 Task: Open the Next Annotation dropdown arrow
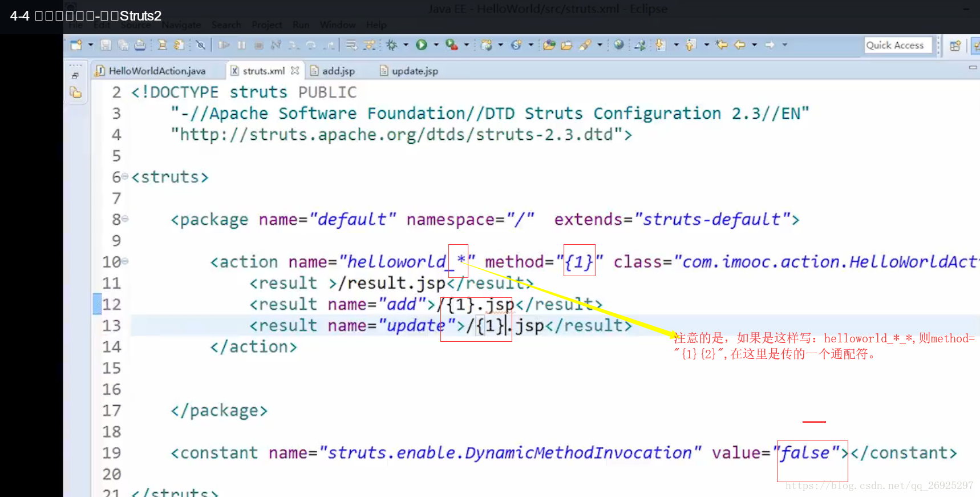tap(676, 45)
